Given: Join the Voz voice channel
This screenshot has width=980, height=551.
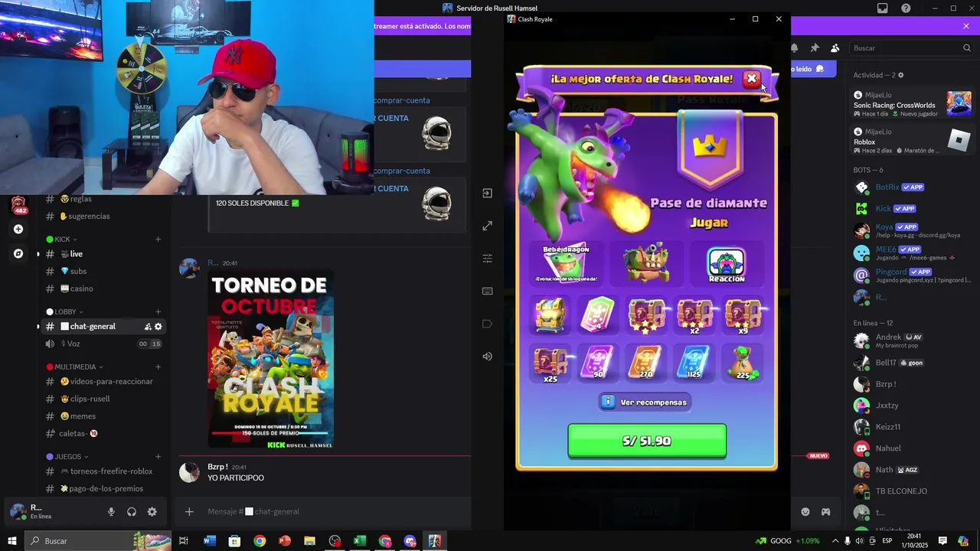Looking at the screenshot, I should (103, 344).
